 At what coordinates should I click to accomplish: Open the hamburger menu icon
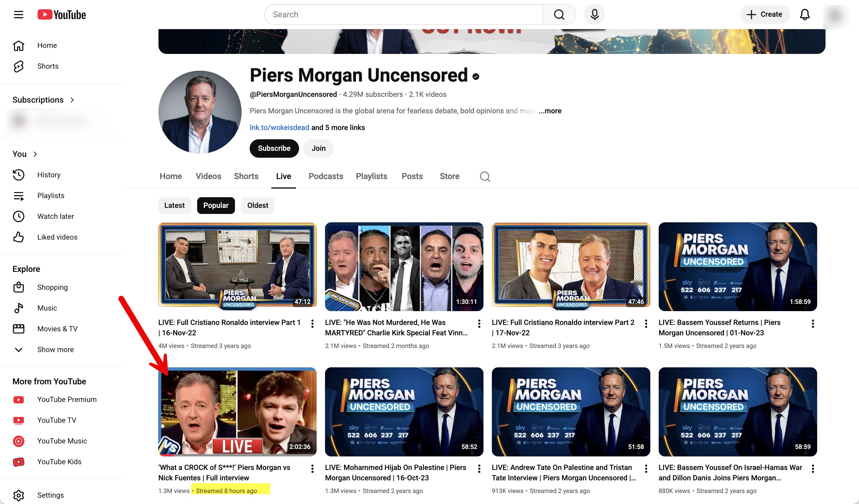[18, 14]
